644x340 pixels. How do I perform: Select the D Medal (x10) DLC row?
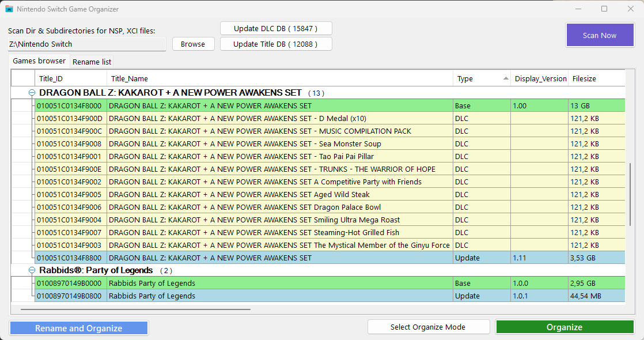pos(330,118)
